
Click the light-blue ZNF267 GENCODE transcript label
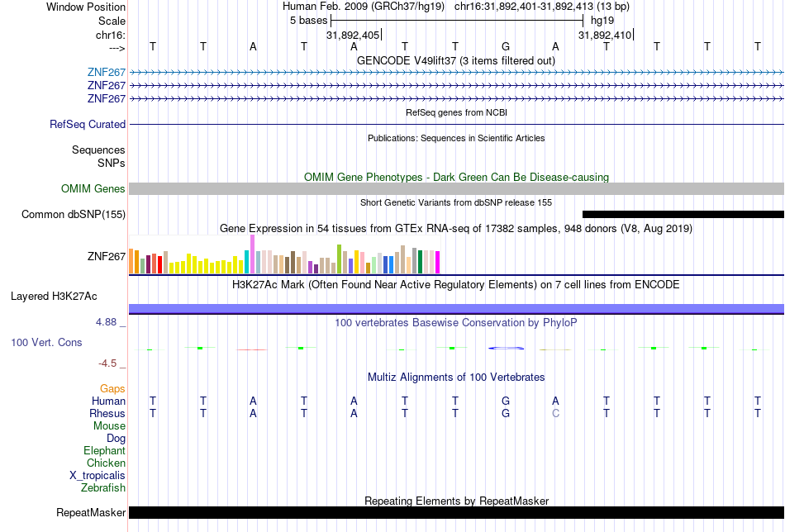click(106, 73)
